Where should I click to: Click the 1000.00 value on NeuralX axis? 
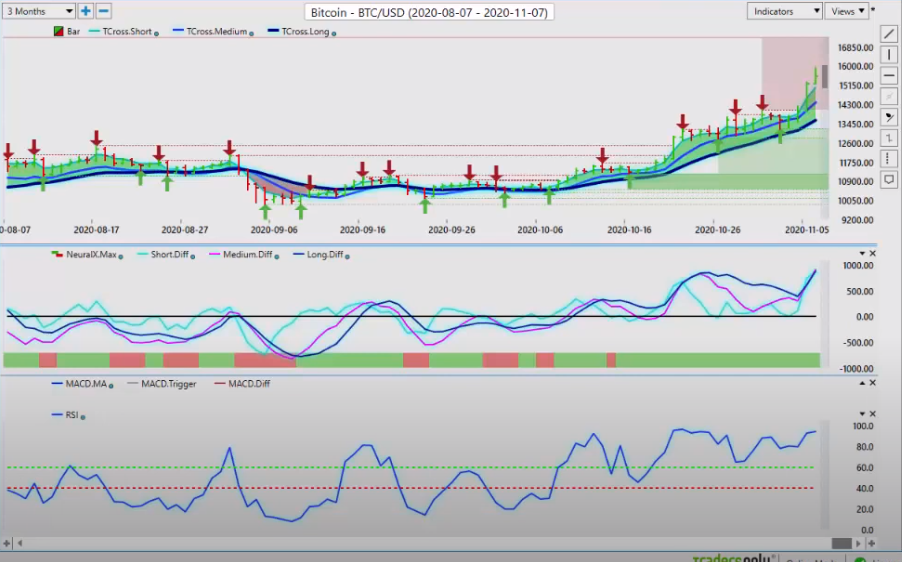coord(858,266)
